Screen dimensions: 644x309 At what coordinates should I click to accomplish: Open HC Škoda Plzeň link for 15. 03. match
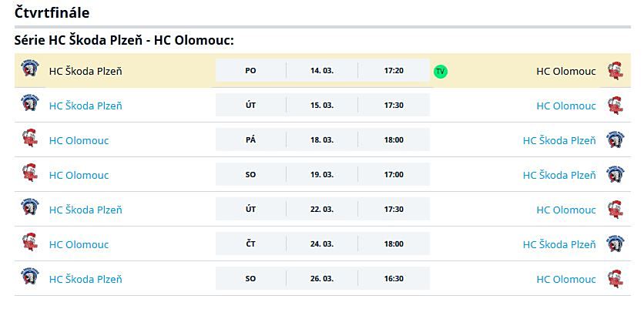(x=86, y=106)
